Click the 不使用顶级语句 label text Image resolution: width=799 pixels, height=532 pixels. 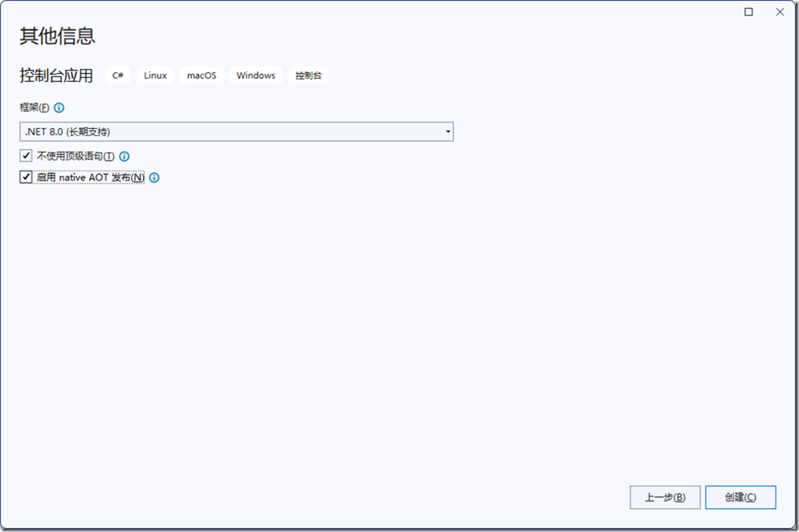[x=75, y=156]
